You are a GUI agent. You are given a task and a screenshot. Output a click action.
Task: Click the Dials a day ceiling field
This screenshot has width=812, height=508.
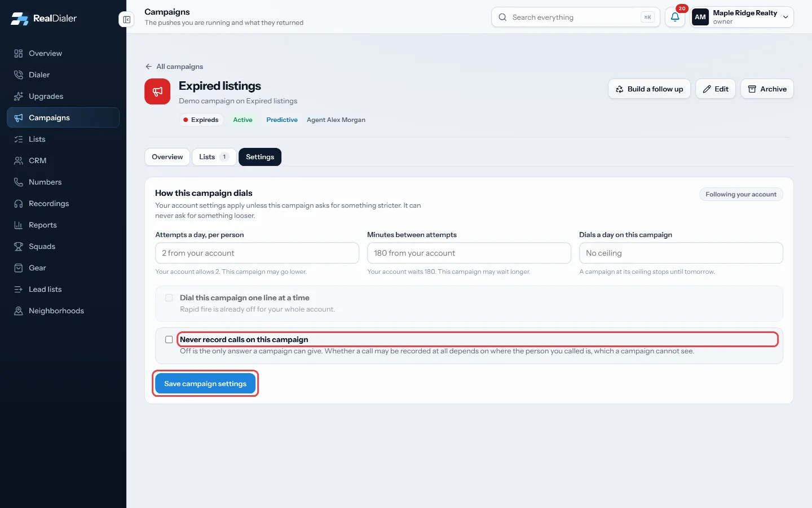pyautogui.click(x=681, y=253)
